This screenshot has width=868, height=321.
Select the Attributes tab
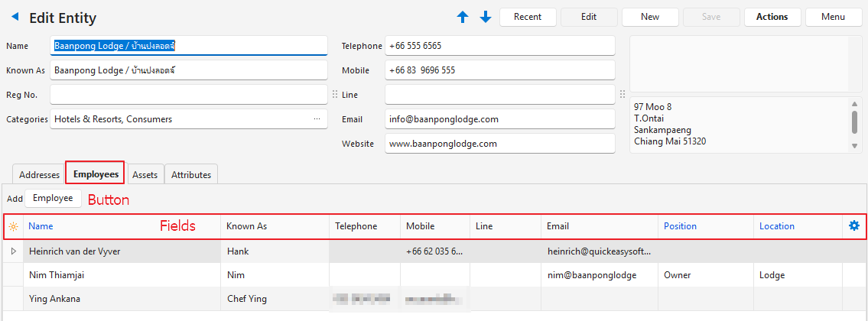(191, 174)
